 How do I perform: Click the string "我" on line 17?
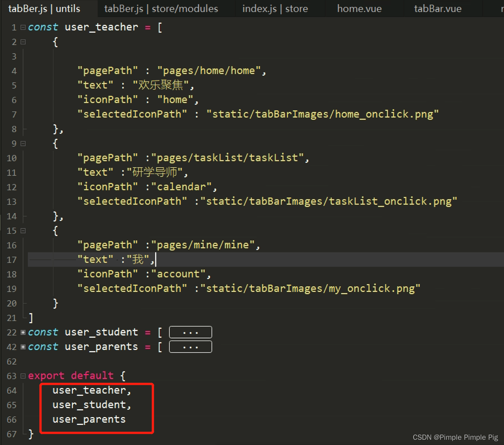138,259
